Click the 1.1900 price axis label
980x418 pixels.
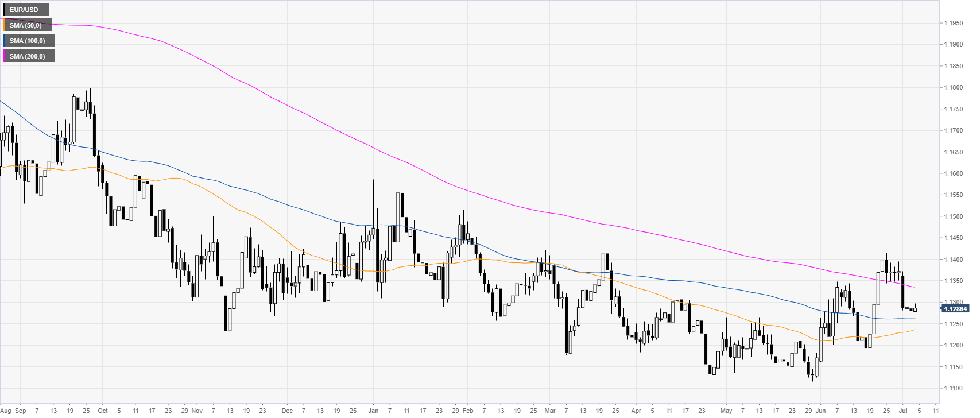954,45
